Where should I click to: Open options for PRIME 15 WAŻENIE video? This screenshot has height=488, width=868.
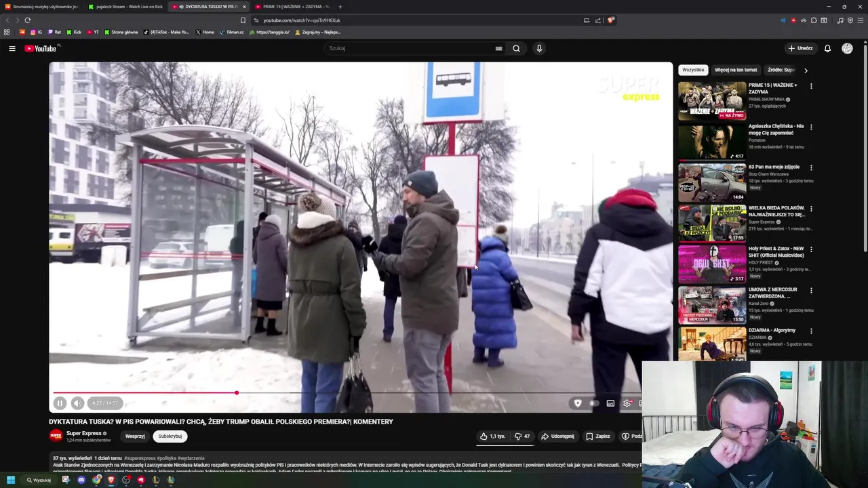(x=811, y=86)
